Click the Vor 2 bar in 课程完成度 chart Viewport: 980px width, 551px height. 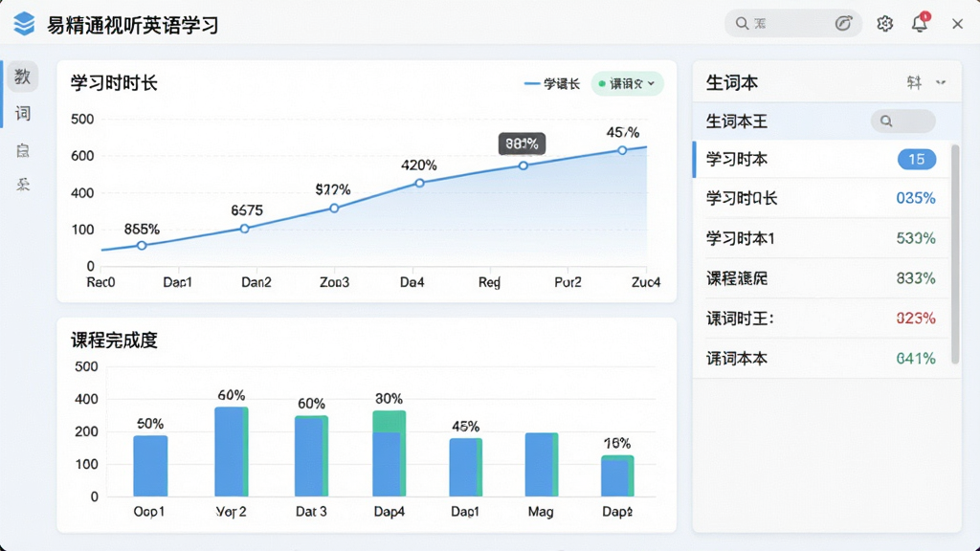pos(232,452)
